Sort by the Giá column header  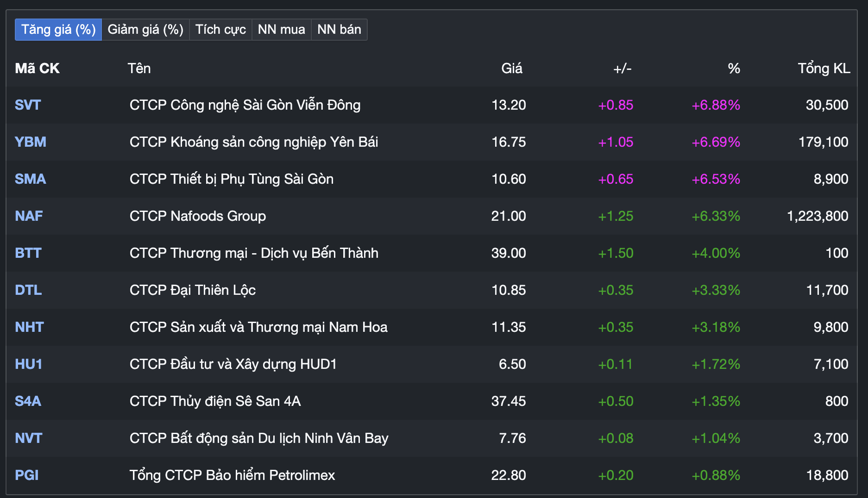[x=511, y=68]
